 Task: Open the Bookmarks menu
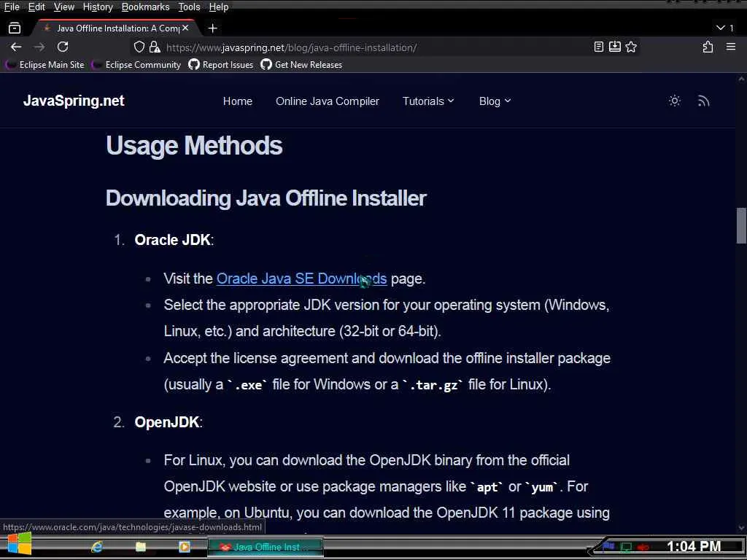click(x=145, y=7)
